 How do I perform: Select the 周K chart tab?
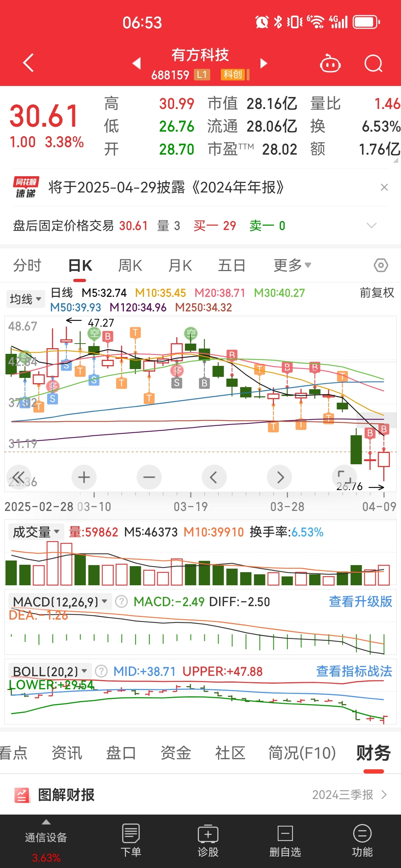pos(130,265)
